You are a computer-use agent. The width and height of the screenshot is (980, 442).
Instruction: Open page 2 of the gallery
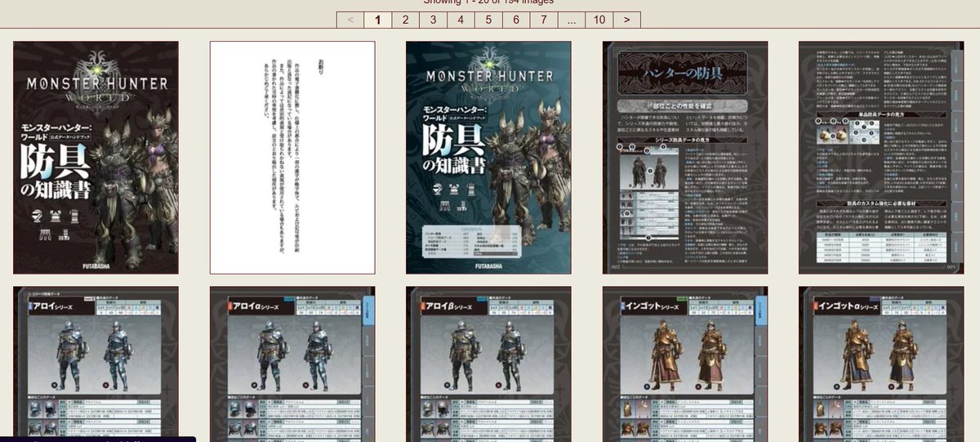[x=405, y=20]
